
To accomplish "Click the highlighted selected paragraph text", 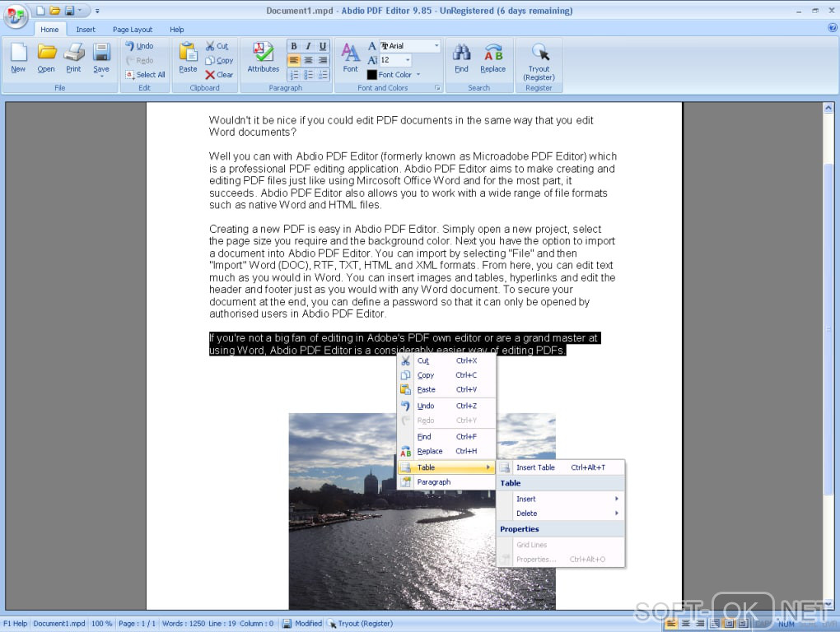I will 404,344.
